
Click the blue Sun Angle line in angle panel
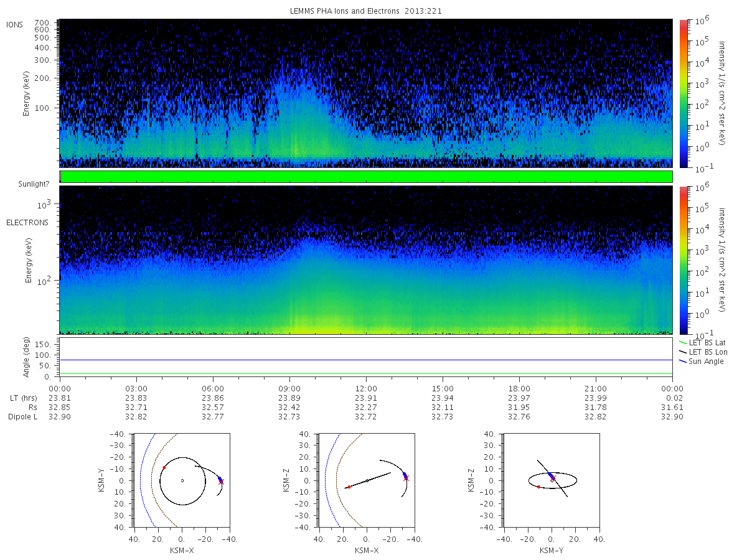366,360
